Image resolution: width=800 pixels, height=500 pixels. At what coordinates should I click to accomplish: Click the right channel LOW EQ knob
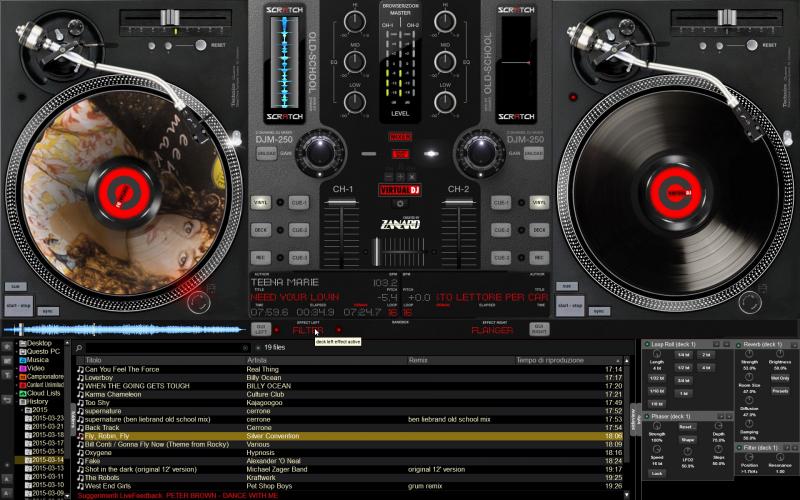445,102
